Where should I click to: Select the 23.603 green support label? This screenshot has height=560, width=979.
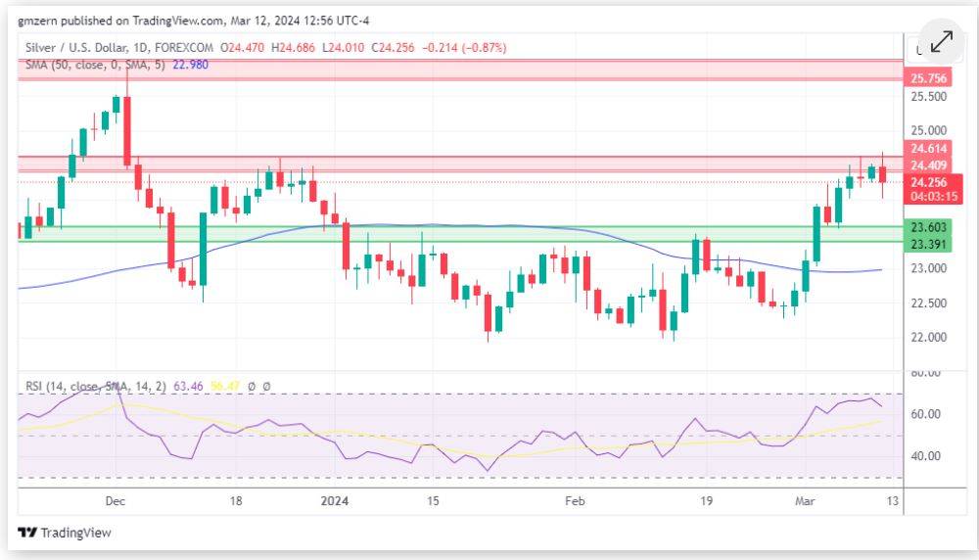pyautogui.click(x=928, y=227)
